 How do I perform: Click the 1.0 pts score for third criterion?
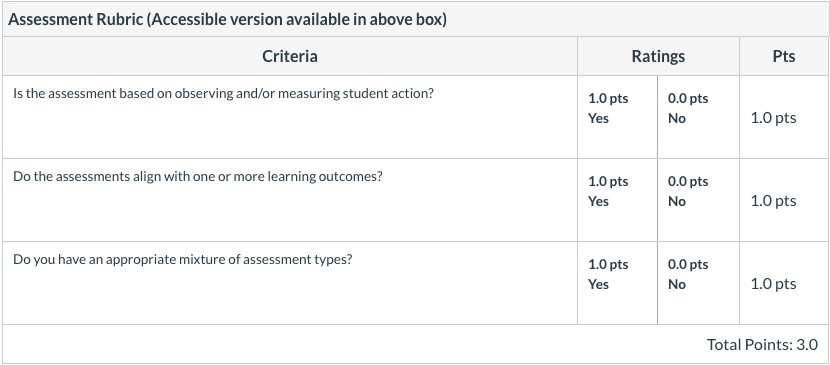tap(773, 284)
